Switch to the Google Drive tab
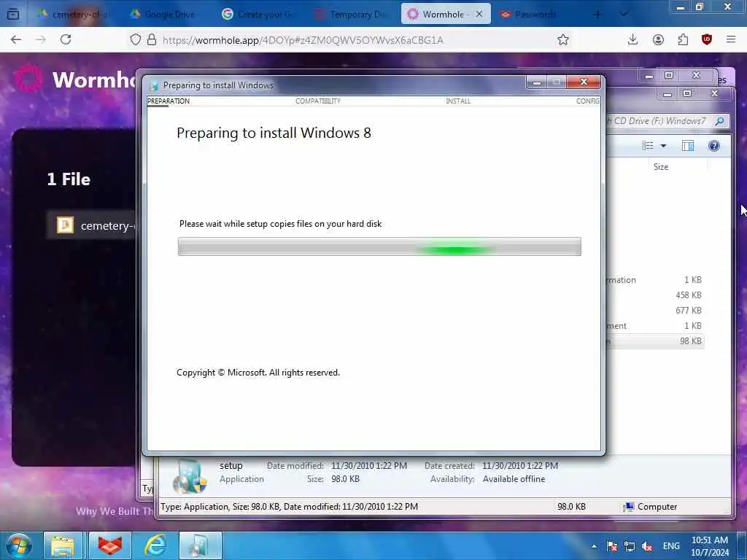The width and height of the screenshot is (747, 560). [x=164, y=15]
